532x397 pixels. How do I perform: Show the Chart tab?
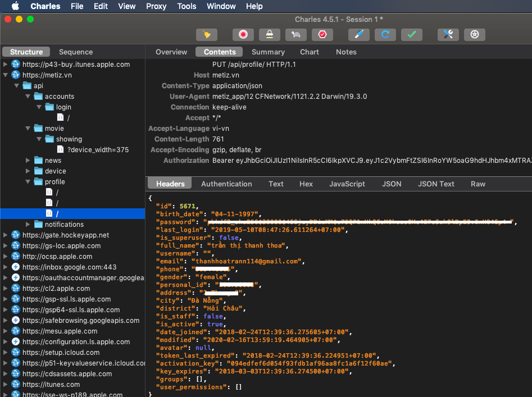point(310,52)
